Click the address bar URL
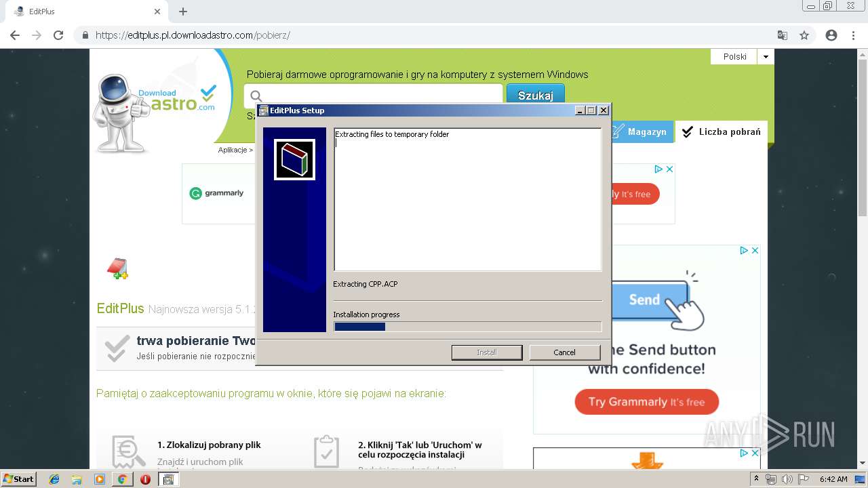Image resolution: width=868 pixels, height=488 pixels. tap(193, 35)
